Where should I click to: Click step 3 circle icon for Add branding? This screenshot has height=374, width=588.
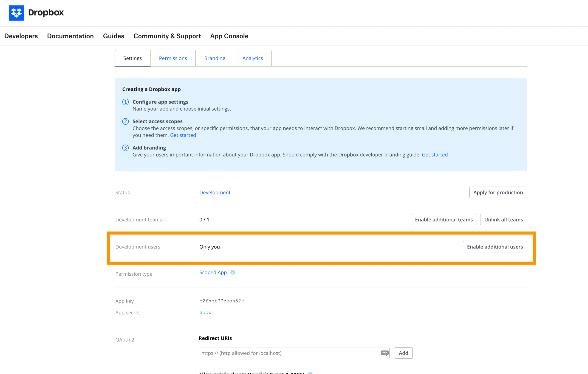tap(125, 148)
